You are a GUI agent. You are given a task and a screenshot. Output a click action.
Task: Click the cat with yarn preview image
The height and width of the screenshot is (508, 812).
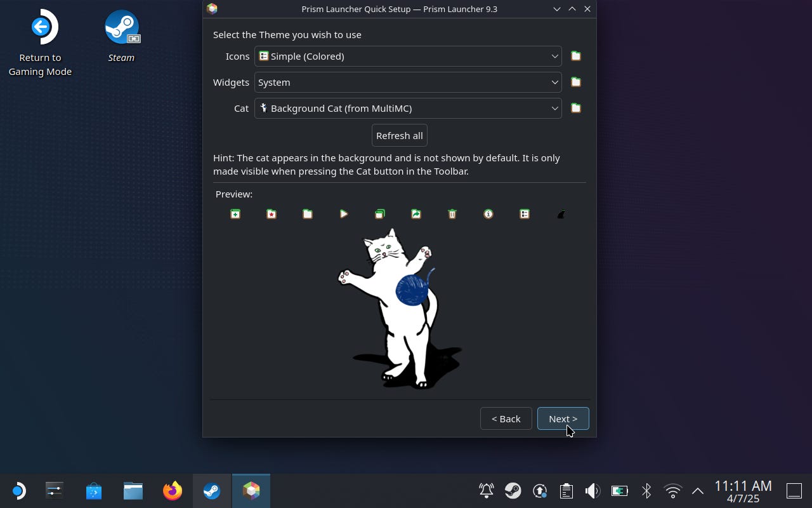pyautogui.click(x=400, y=309)
